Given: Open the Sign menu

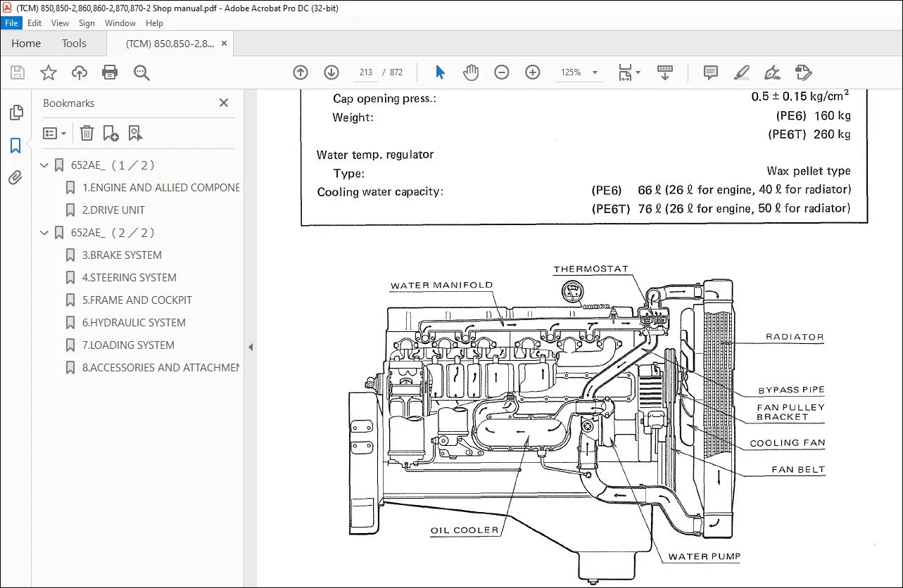Looking at the screenshot, I should 87,23.
